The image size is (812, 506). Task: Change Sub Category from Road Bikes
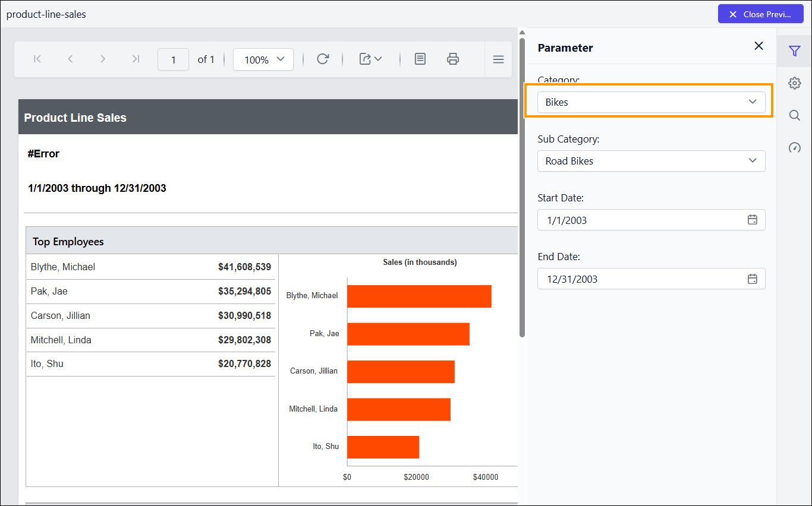pos(651,161)
